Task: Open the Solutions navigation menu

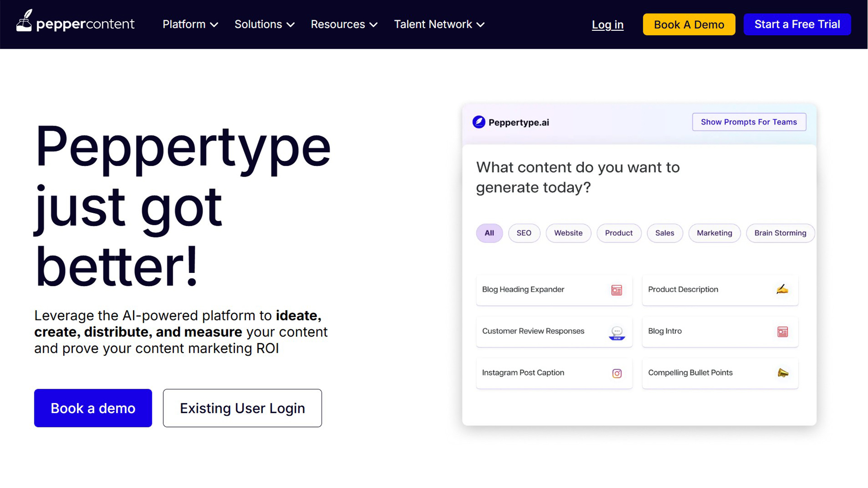Action: pos(264,24)
